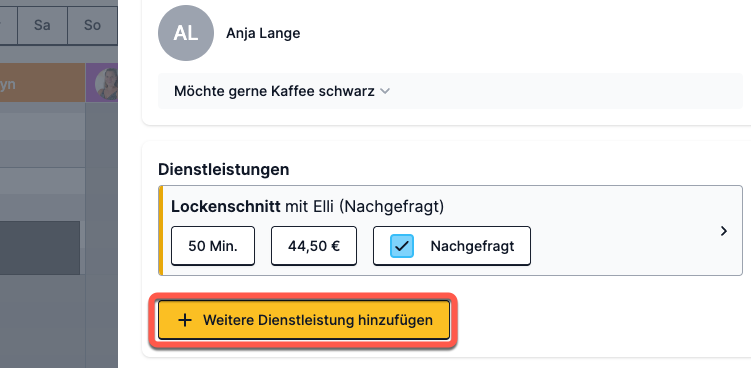Click the orange calendar appointment block
The width and height of the screenshot is (751, 368).
coord(42,82)
